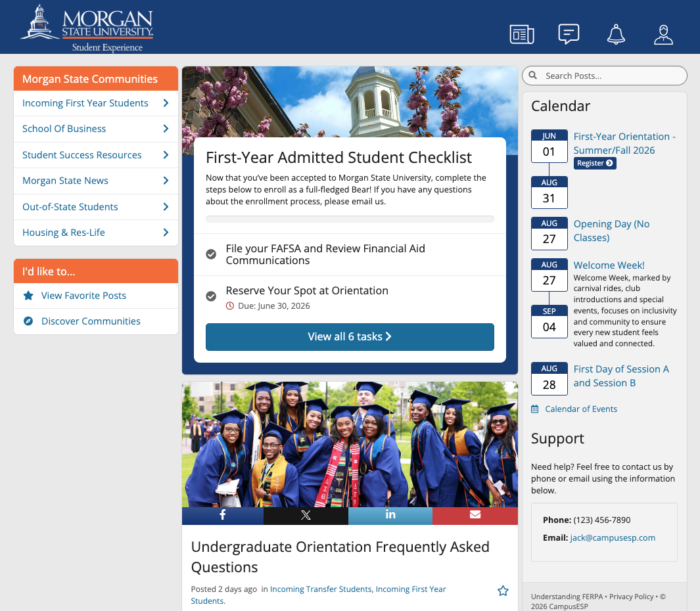Open Opening Day (No Classes) event
700x611 pixels.
pos(612,231)
